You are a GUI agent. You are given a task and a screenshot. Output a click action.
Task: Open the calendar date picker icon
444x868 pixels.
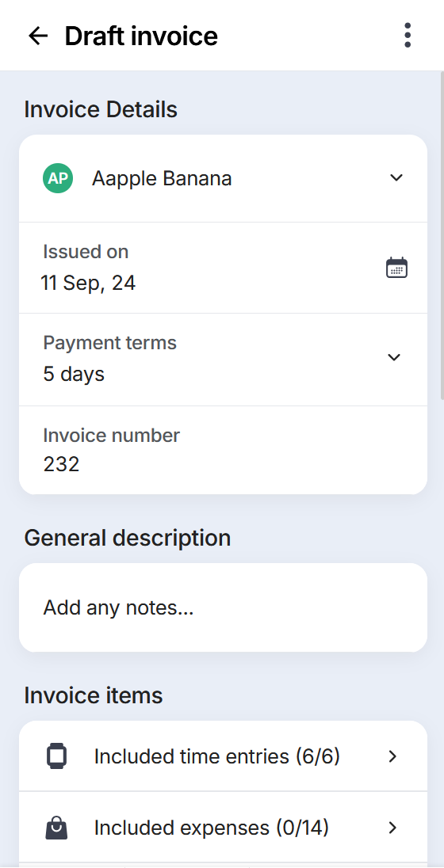(x=396, y=268)
